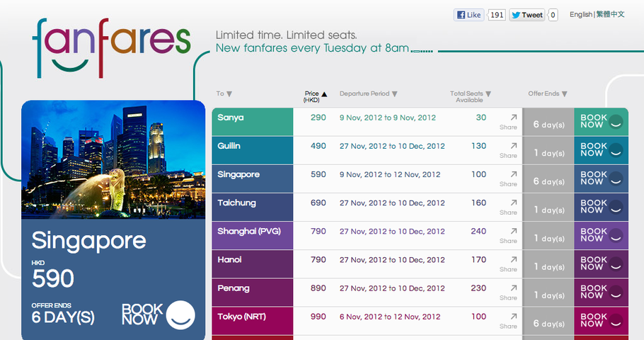Share the Singapore fare row
Viewport: 644px width, 340px height.
pyautogui.click(x=510, y=178)
